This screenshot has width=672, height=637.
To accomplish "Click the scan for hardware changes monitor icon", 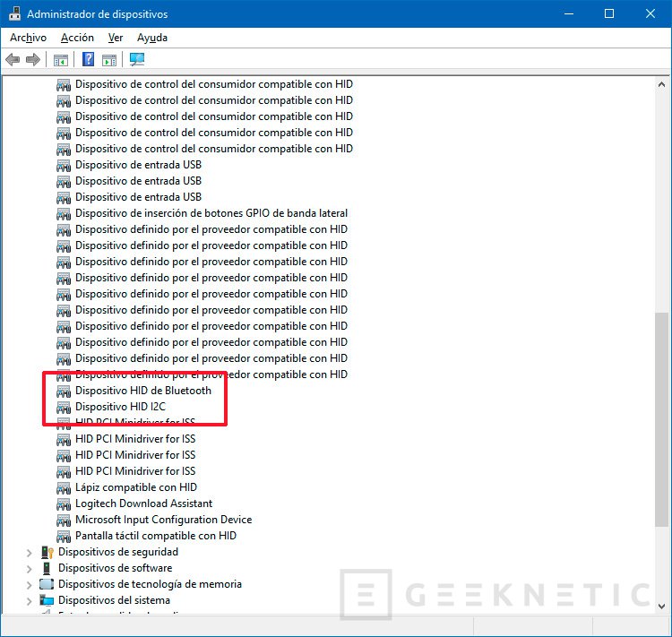I will [x=136, y=60].
